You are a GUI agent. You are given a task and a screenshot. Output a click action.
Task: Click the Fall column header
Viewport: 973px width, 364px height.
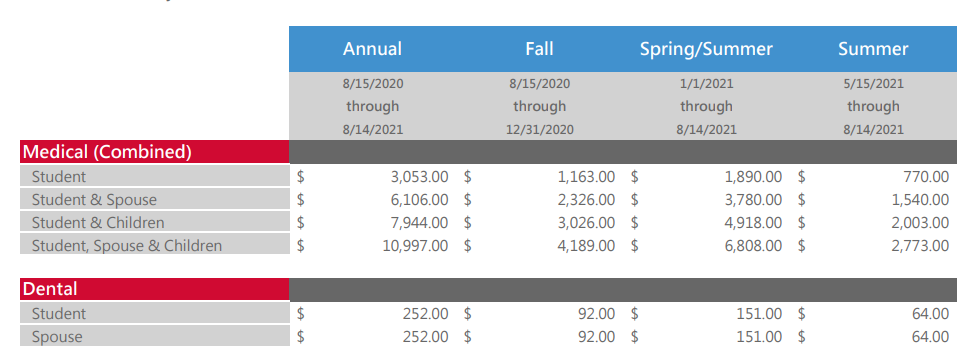click(x=539, y=49)
